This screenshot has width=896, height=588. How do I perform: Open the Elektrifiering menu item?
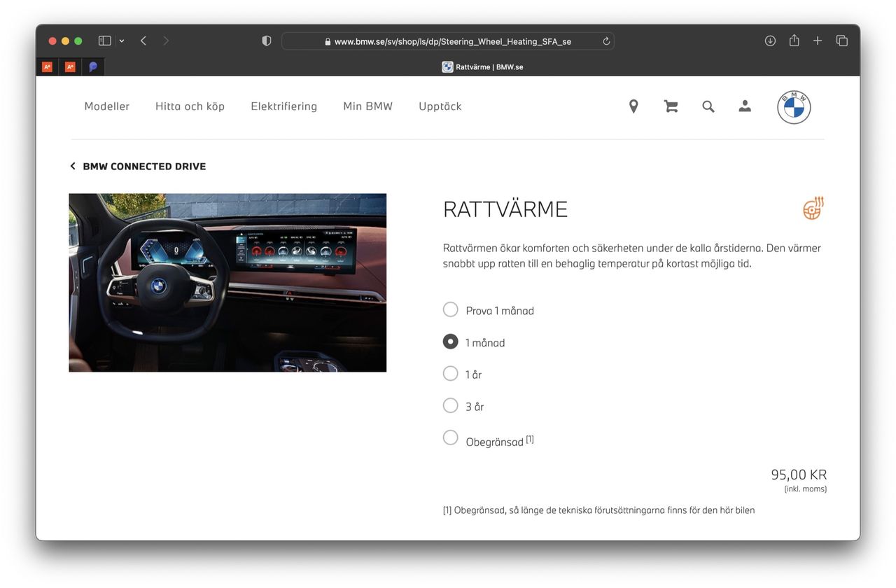pos(283,106)
